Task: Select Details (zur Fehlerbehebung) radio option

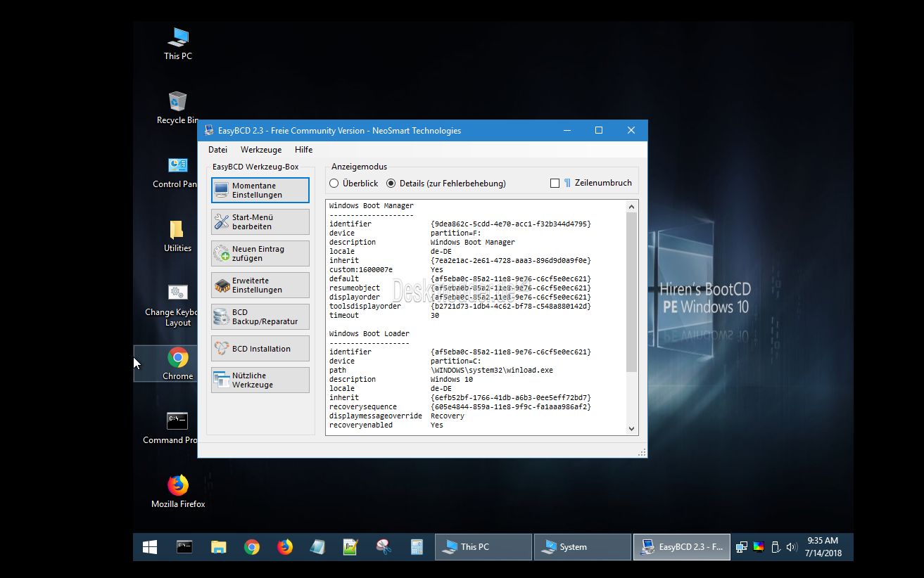Action: point(391,184)
